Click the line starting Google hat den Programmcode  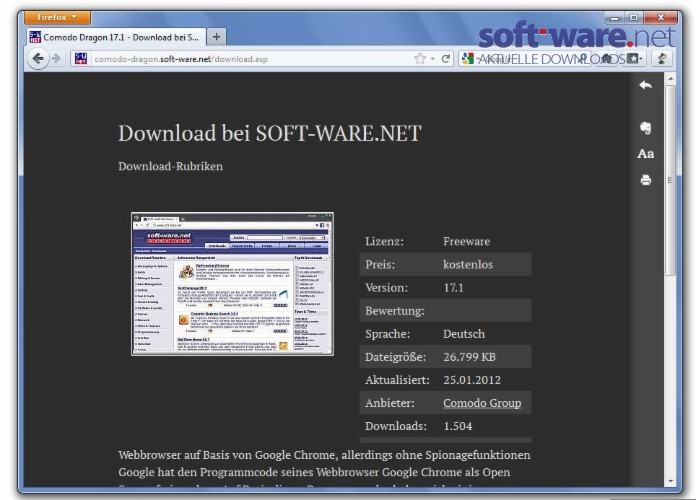tap(314, 472)
